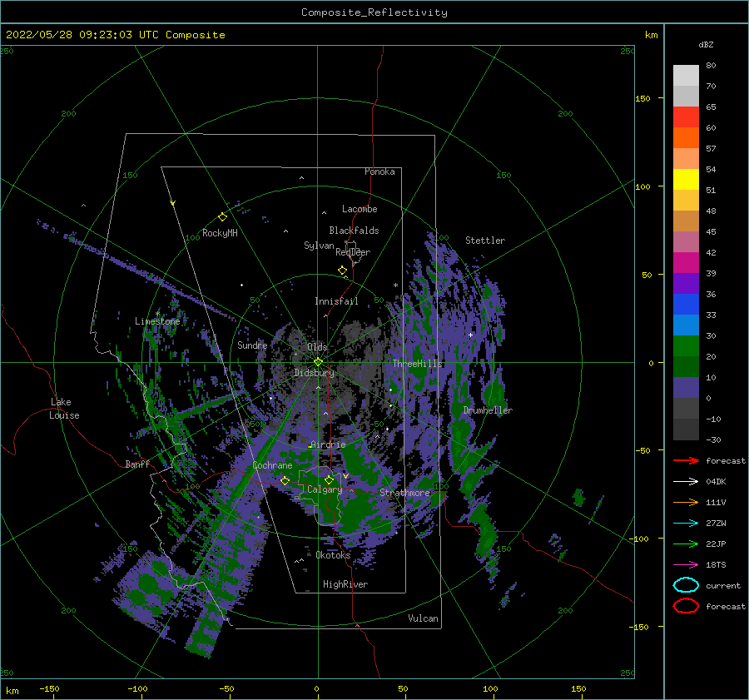Click the red forecast arrow in legend

686,460
